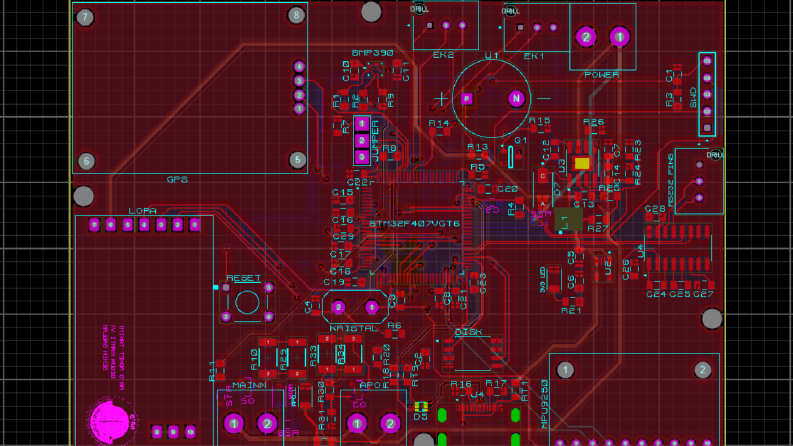This screenshot has height=446, width=793.
Task: Click the R16 resistor designator
Action: (461, 384)
